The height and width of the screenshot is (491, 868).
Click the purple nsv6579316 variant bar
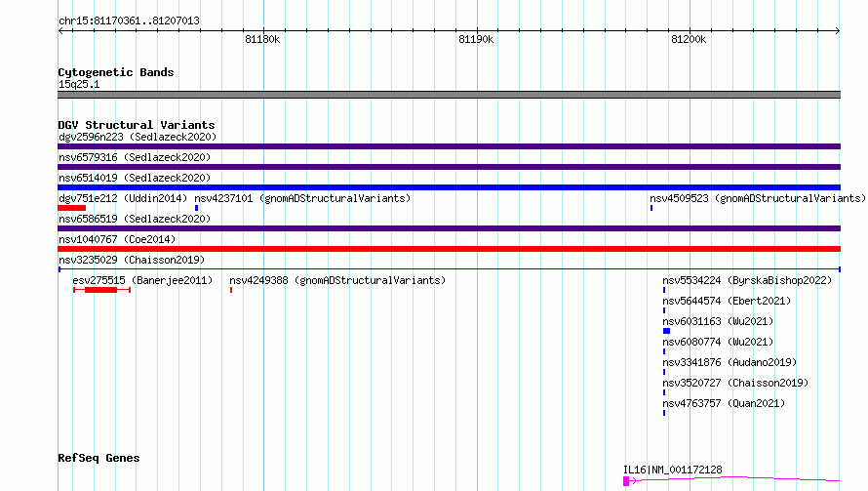pyautogui.click(x=449, y=167)
